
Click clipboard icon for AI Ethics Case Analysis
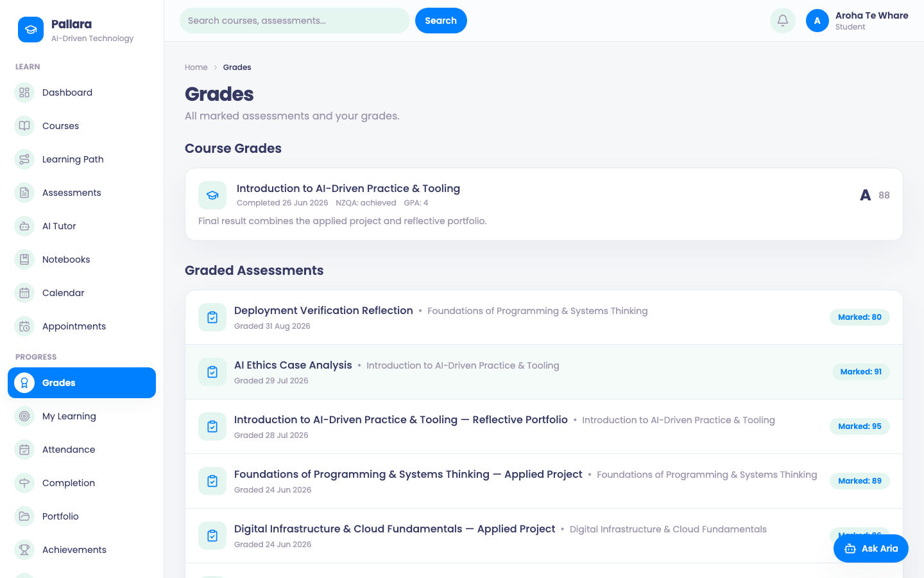pyautogui.click(x=212, y=372)
